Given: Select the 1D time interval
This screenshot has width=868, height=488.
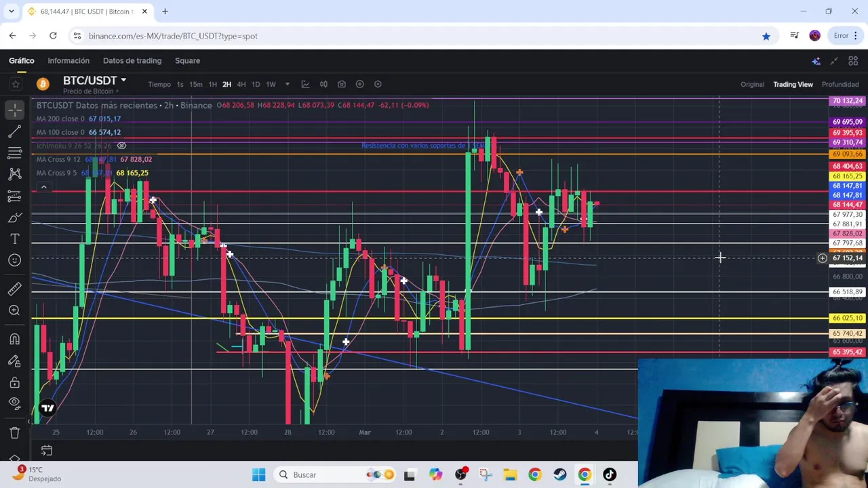Looking at the screenshot, I should [x=255, y=85].
